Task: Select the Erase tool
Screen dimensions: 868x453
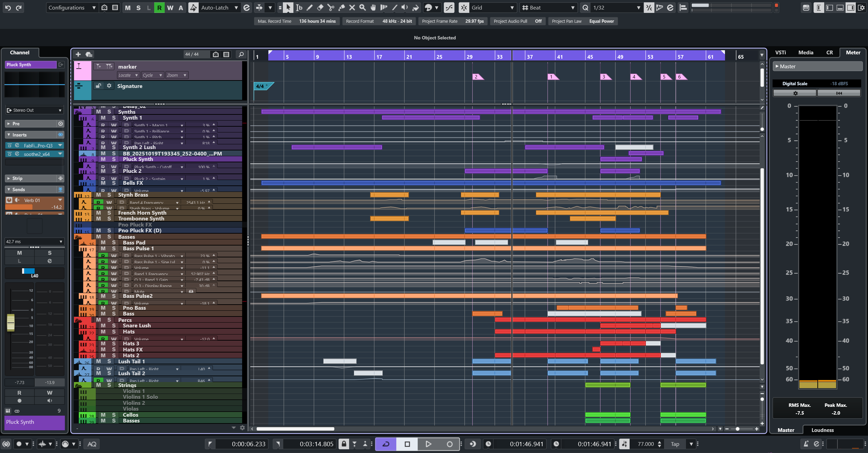Action: tap(320, 7)
